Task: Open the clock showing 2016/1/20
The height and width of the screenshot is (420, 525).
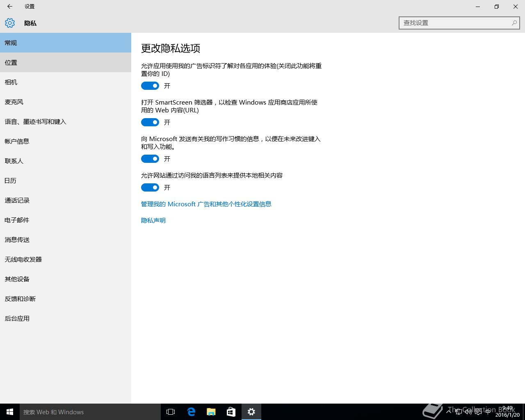Action: (x=507, y=412)
